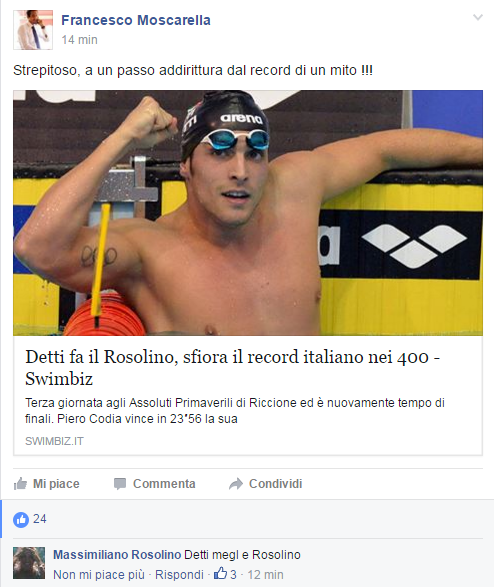Viewport: 494px width, 587px height.
Task: Click the blue like reaction icon
Action: (21, 520)
